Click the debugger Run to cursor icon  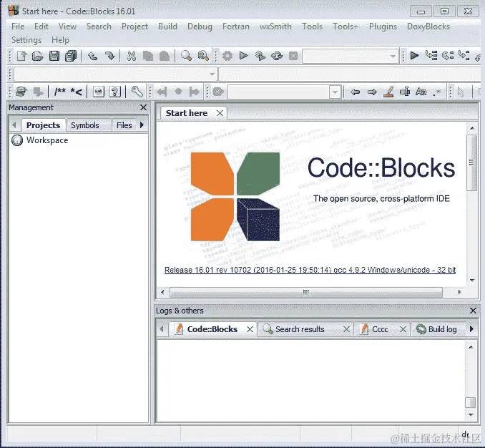coord(431,56)
